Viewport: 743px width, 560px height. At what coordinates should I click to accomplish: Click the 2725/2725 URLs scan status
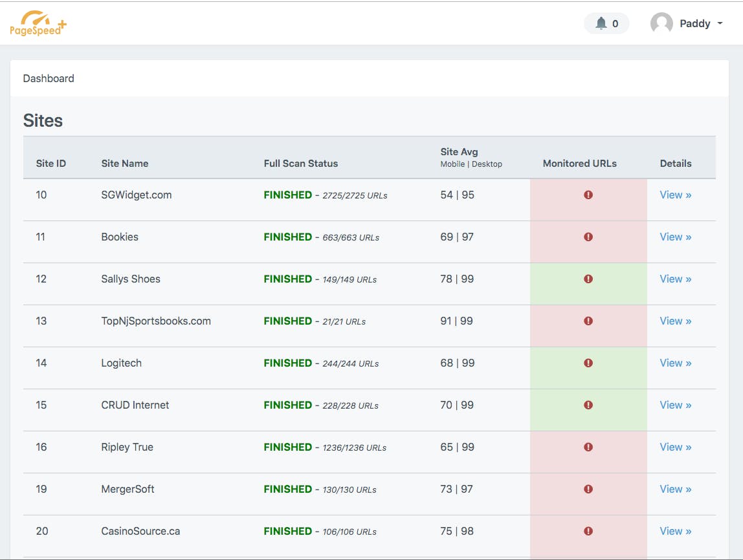tap(355, 195)
